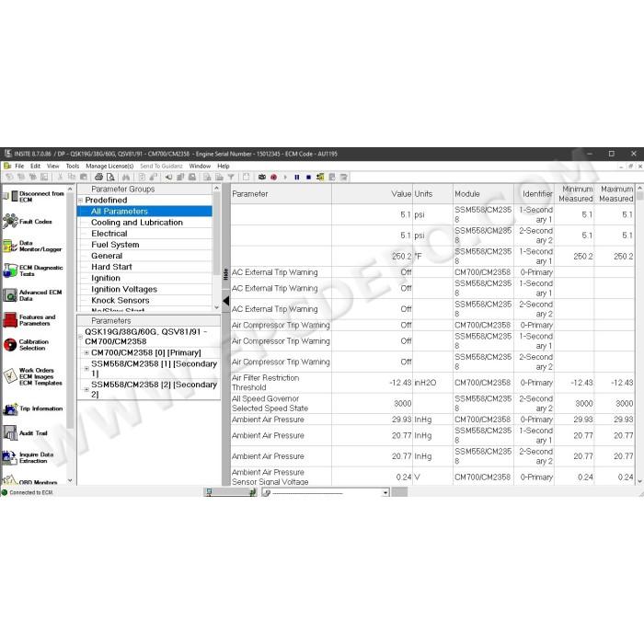Open the Edit menu
Screen dimensions: 644x644
click(35, 166)
